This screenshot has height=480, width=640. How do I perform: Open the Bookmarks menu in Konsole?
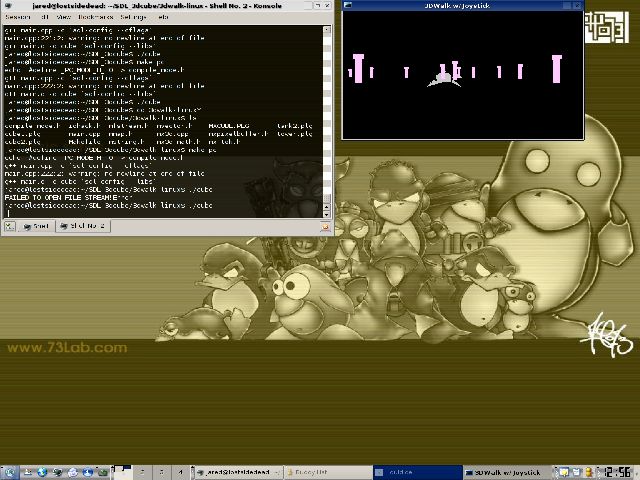coord(96,17)
